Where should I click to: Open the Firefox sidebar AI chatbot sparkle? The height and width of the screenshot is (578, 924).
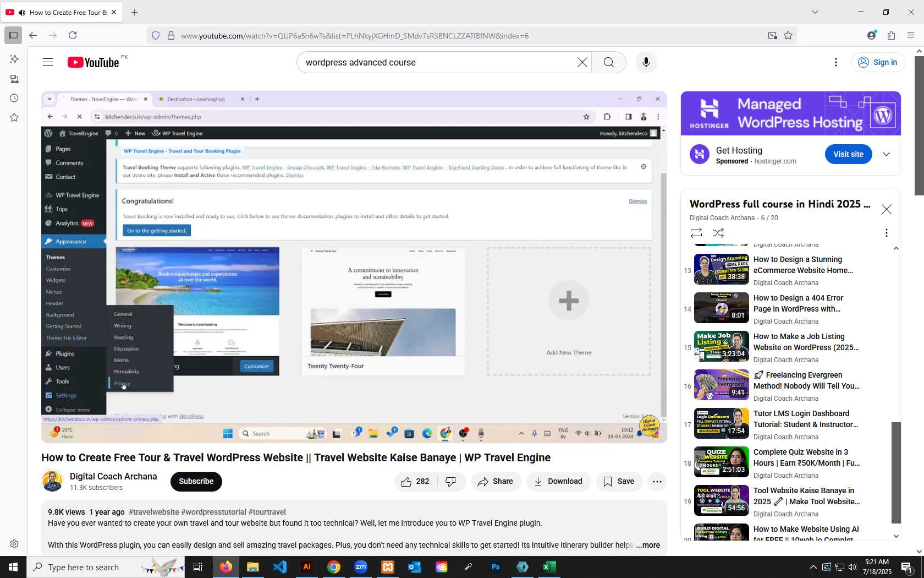tap(14, 59)
